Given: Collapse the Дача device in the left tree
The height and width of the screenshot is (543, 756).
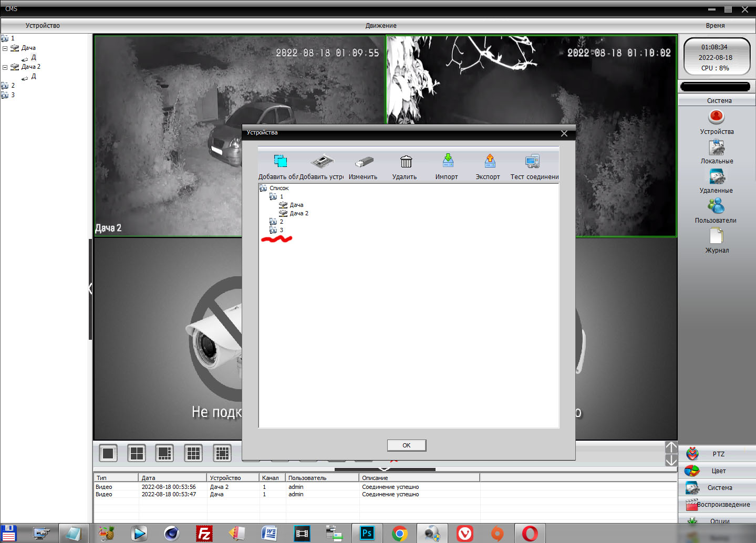Looking at the screenshot, I should coord(5,48).
